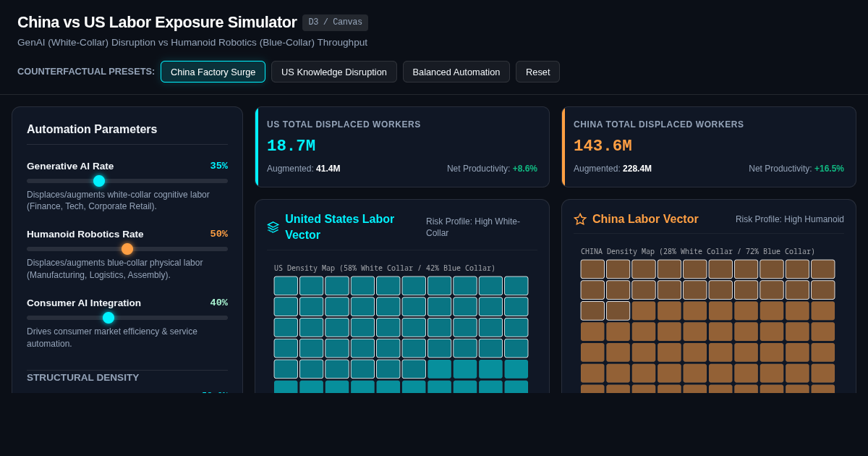Screen dimensions: 868x456
Task: Click the Humanoid Robotics Rate 50% value
Action: 219,234
